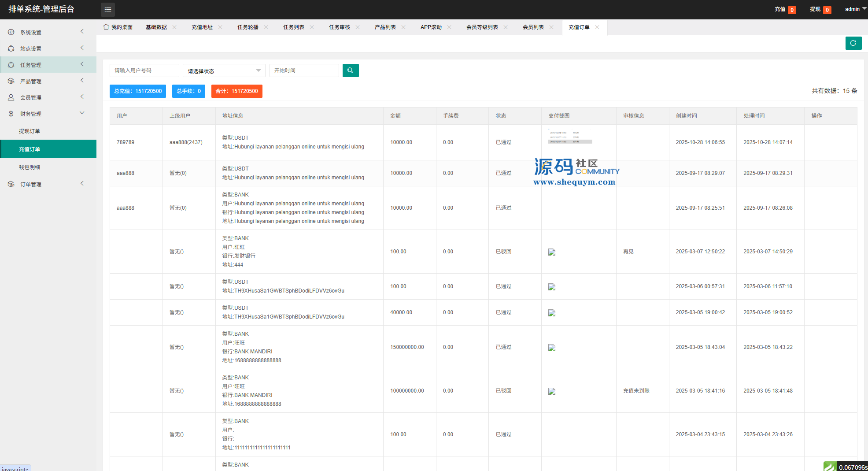Close the 会员列表 tab
Image resolution: width=868 pixels, height=471 pixels.
pos(551,27)
